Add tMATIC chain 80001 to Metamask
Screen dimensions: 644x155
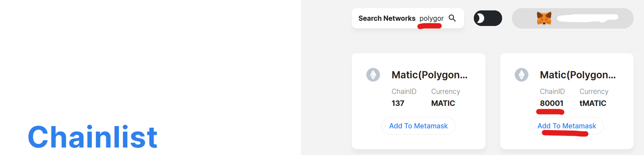566,126
